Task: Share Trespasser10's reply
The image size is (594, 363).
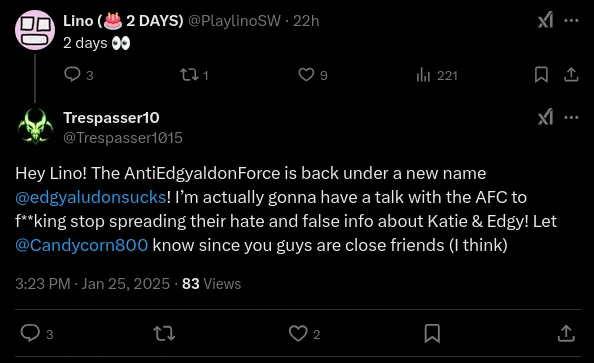Action: coord(566,333)
